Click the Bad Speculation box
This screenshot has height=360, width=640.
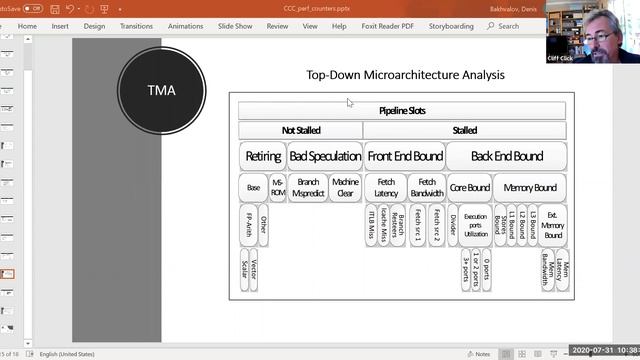click(x=325, y=156)
